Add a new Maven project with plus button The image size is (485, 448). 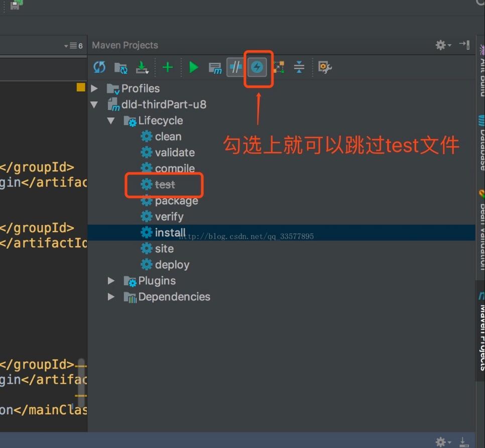[168, 67]
